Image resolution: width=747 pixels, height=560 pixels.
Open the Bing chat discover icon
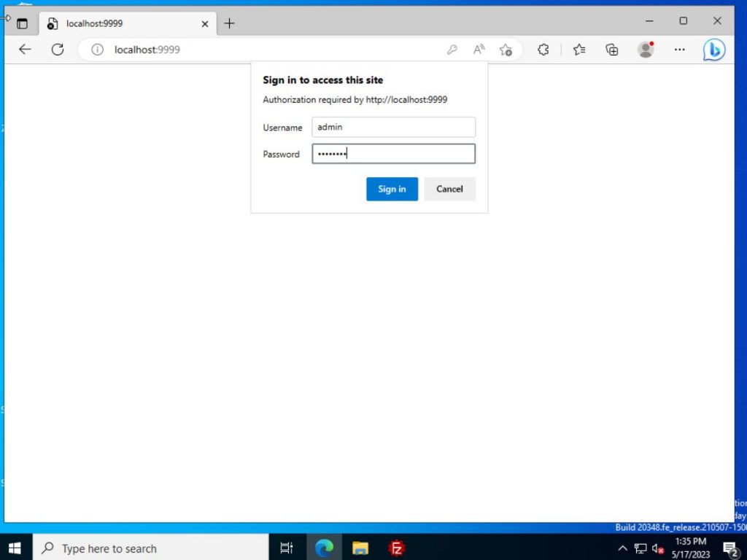click(x=714, y=50)
